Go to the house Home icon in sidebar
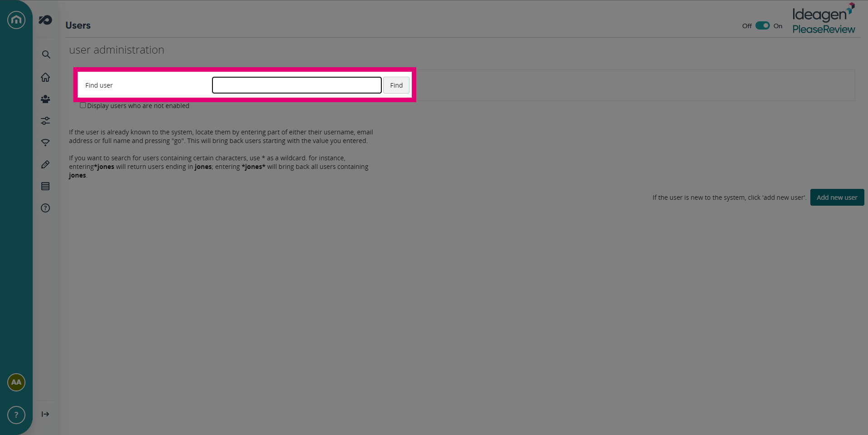Viewport: 868px width, 435px height. pos(45,77)
